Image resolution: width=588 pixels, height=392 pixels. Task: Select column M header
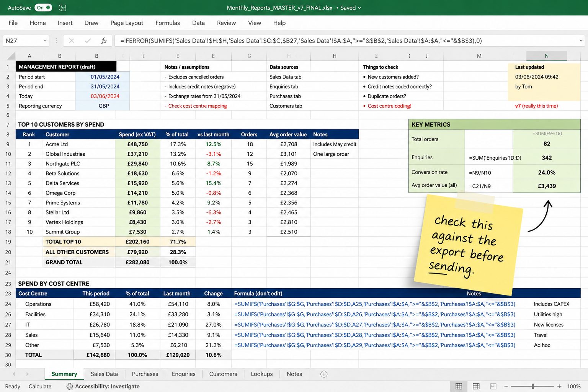pyautogui.click(x=479, y=56)
